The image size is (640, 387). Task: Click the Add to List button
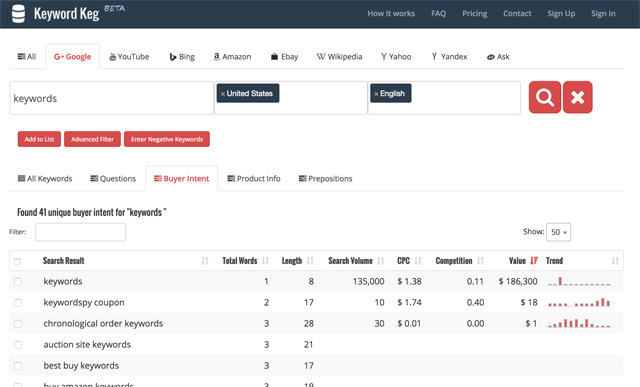tap(39, 139)
